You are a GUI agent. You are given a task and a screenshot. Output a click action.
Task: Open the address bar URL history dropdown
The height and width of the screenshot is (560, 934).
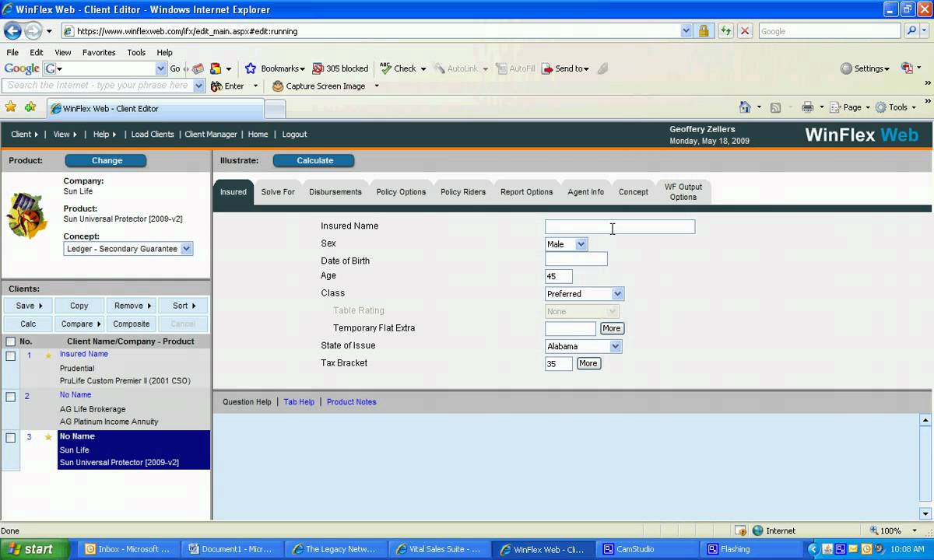click(686, 31)
